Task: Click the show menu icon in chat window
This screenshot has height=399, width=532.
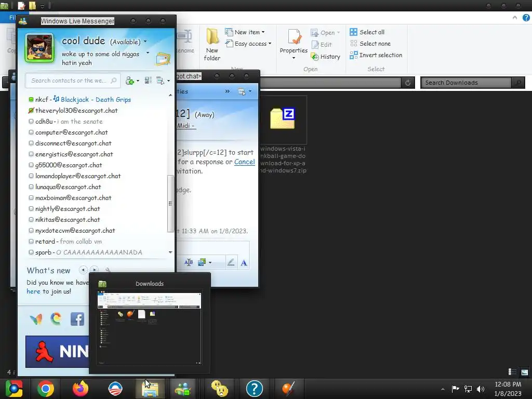Action: coord(242,91)
